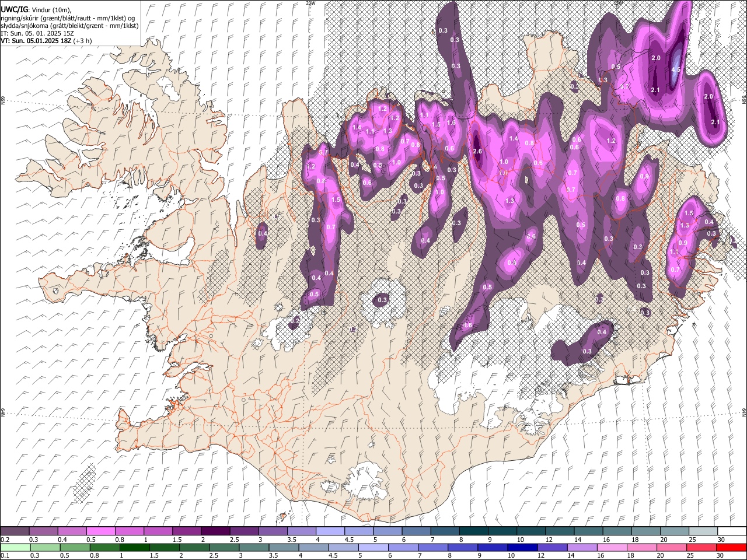Select the medium green 0.5 swatch on rain scale
The image size is (747, 560).
(x=75, y=547)
